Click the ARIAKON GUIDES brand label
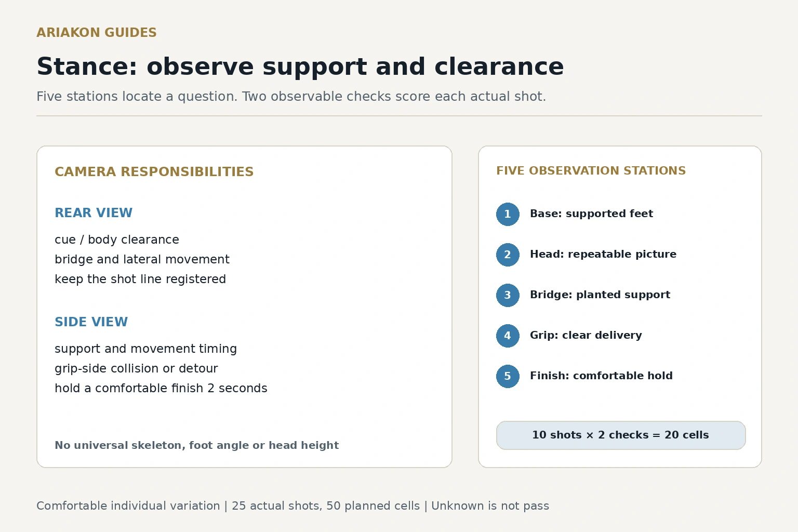The image size is (798, 532). [x=97, y=33]
